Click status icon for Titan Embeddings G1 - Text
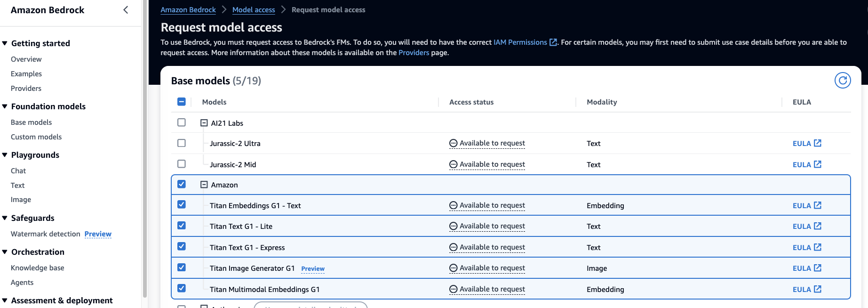Image resolution: width=868 pixels, height=308 pixels. 453,205
